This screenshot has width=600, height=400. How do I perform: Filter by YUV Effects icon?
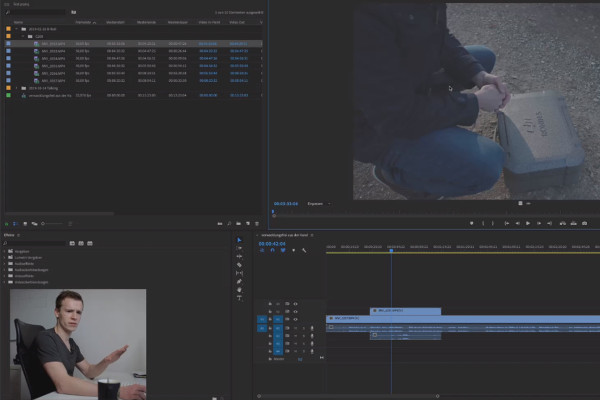(90, 243)
